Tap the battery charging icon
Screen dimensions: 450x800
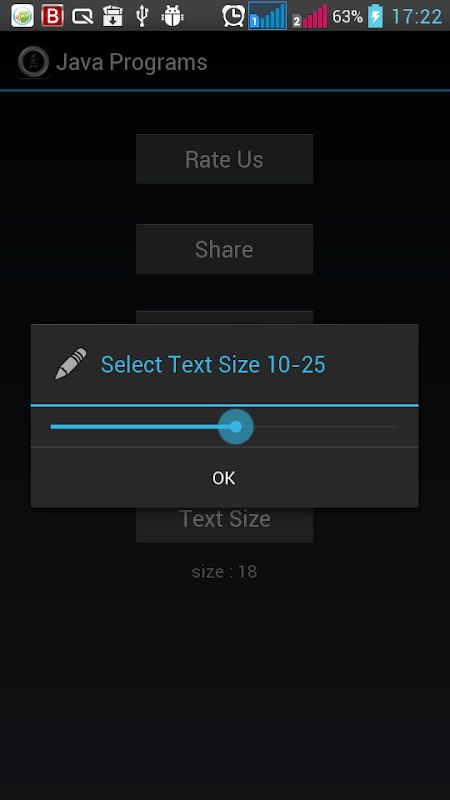click(375, 16)
